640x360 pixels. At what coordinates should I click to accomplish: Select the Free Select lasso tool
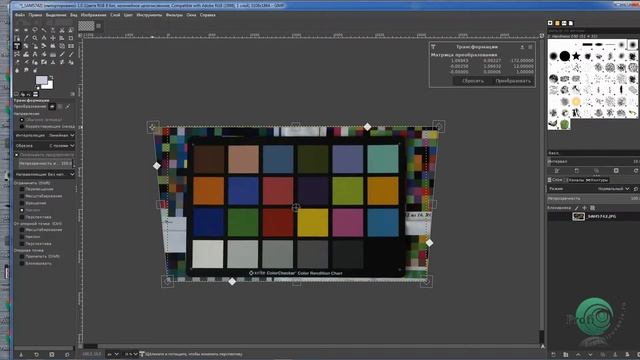click(x=35, y=30)
